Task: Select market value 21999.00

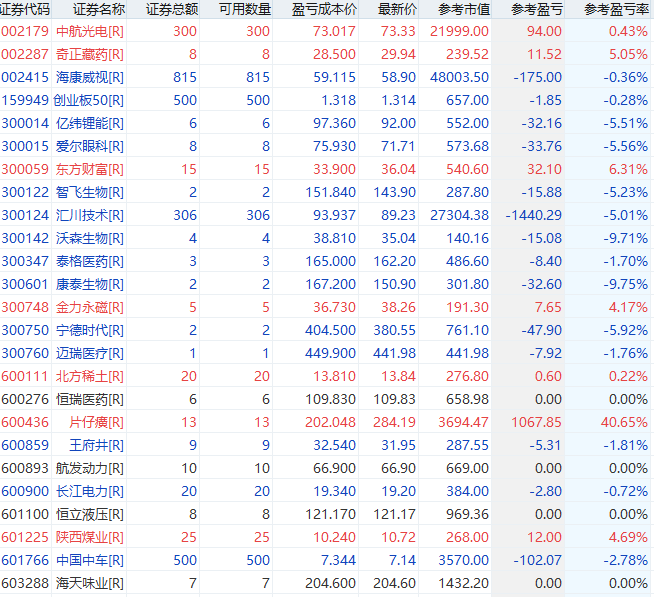Action: [459, 31]
